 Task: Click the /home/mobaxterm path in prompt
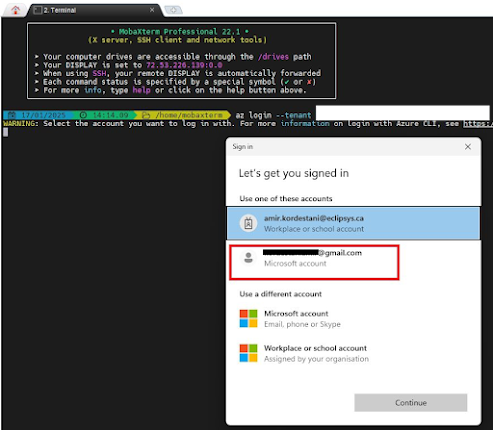[189, 115]
